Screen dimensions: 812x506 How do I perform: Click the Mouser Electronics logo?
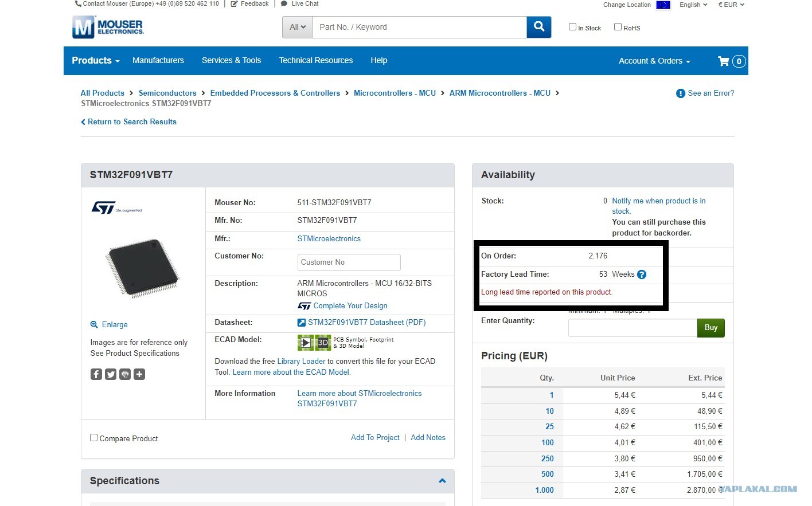pyautogui.click(x=108, y=27)
